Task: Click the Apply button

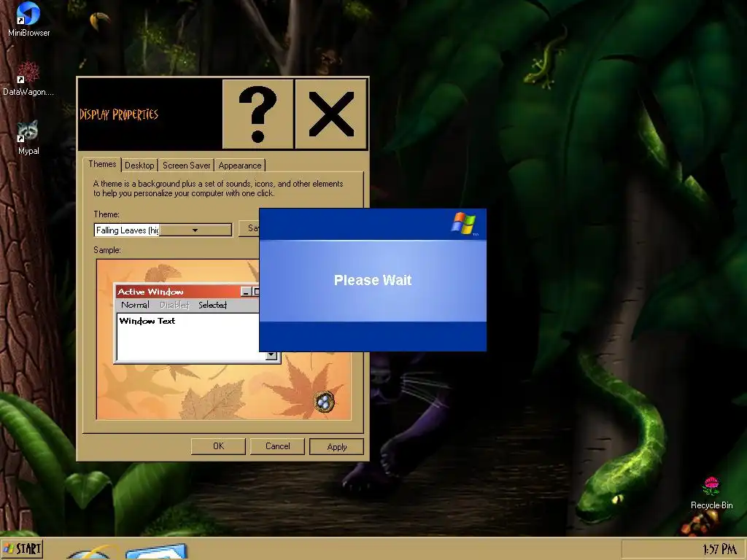Action: [337, 447]
